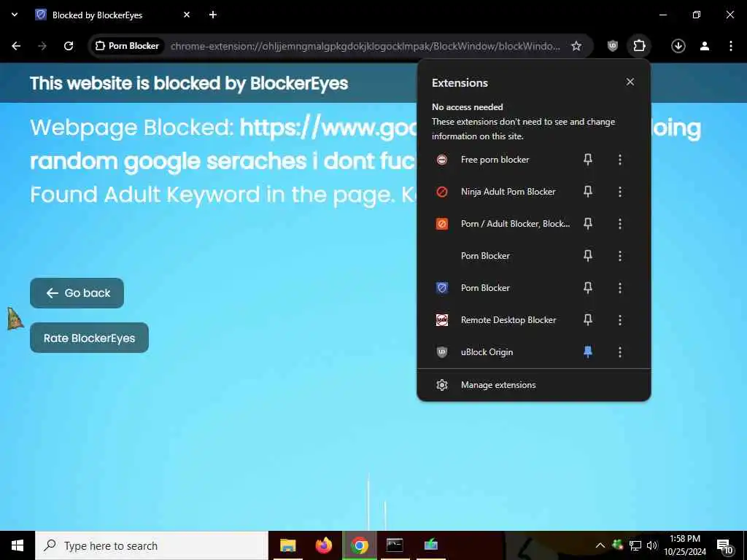Open the Chrome profile icon

coord(705,46)
